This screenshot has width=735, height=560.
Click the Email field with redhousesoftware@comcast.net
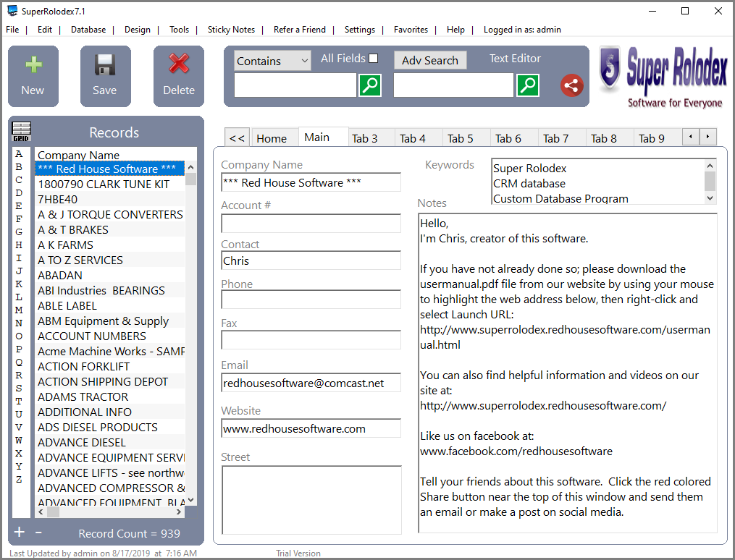[x=311, y=383]
